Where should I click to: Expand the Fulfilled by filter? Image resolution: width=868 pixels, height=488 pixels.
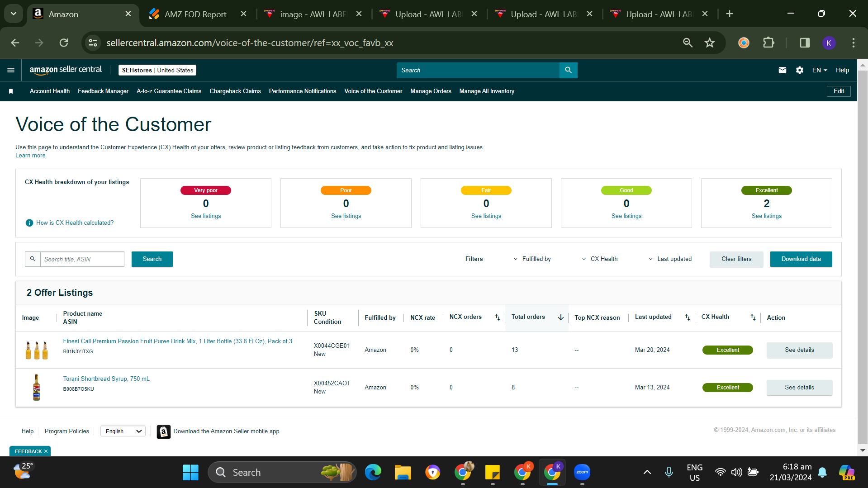[532, 259]
